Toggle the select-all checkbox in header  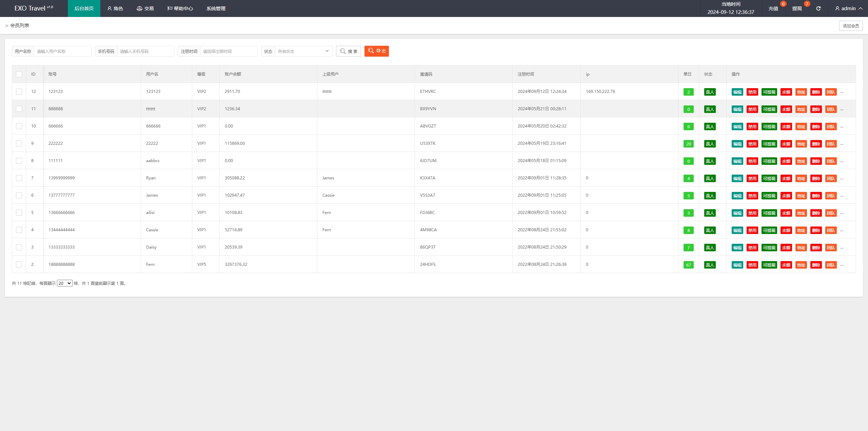(19, 74)
